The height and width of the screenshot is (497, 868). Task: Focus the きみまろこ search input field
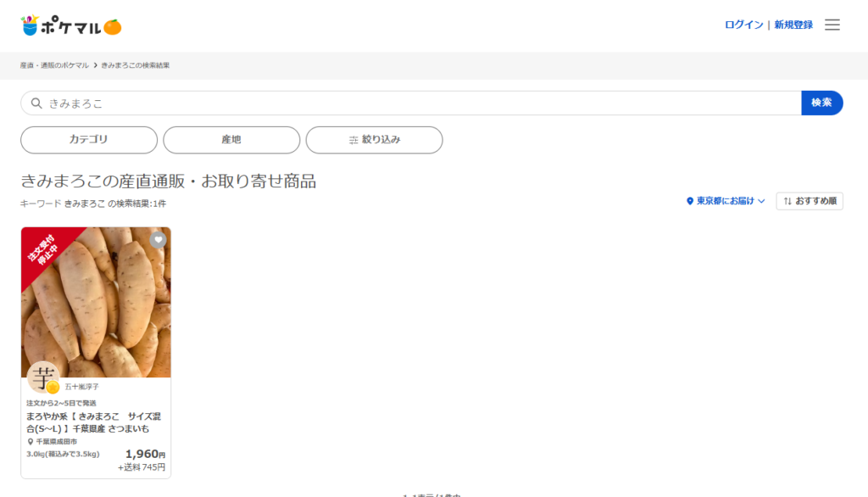[x=415, y=103]
